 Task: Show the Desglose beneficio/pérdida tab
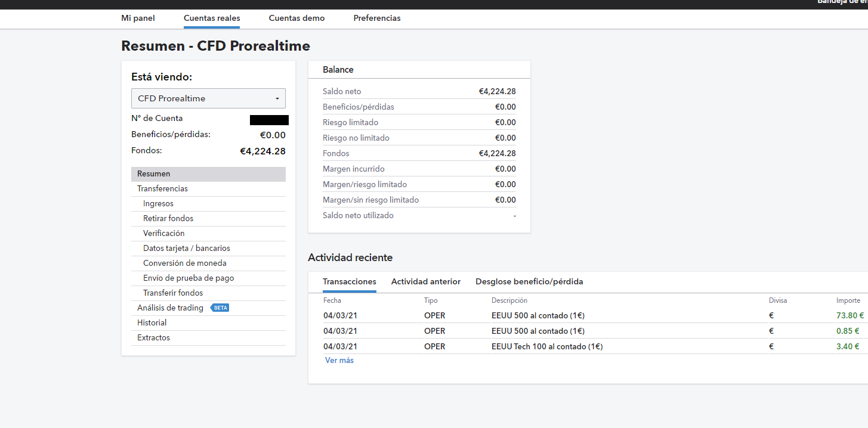[529, 282]
